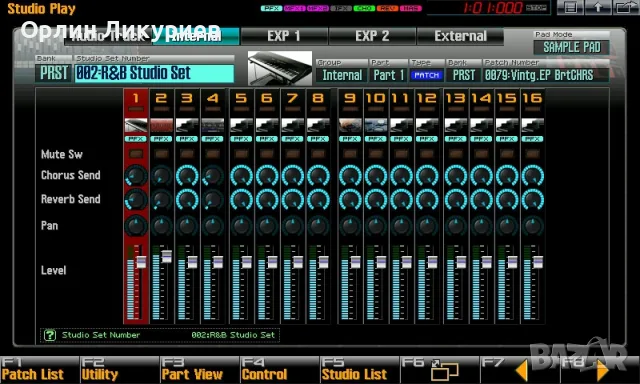Open Patch Number Vintg.EP BrtCHRS field
The width and height of the screenshot is (640, 384).
tap(546, 75)
